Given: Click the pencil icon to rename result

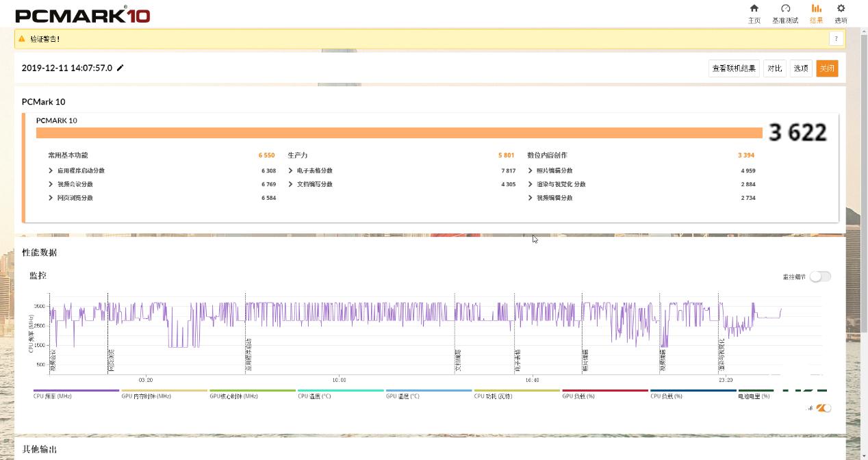Looking at the screenshot, I should point(120,68).
